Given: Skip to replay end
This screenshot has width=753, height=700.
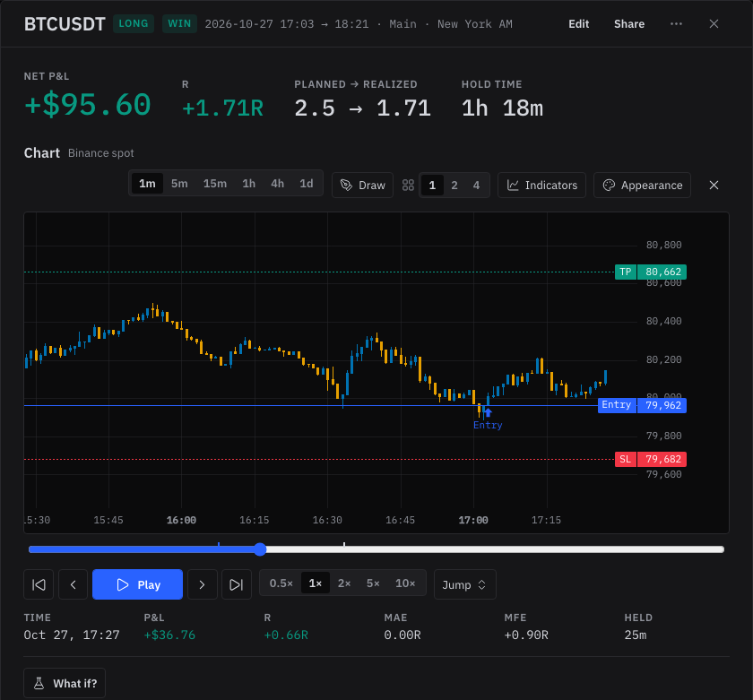Looking at the screenshot, I should [x=237, y=584].
